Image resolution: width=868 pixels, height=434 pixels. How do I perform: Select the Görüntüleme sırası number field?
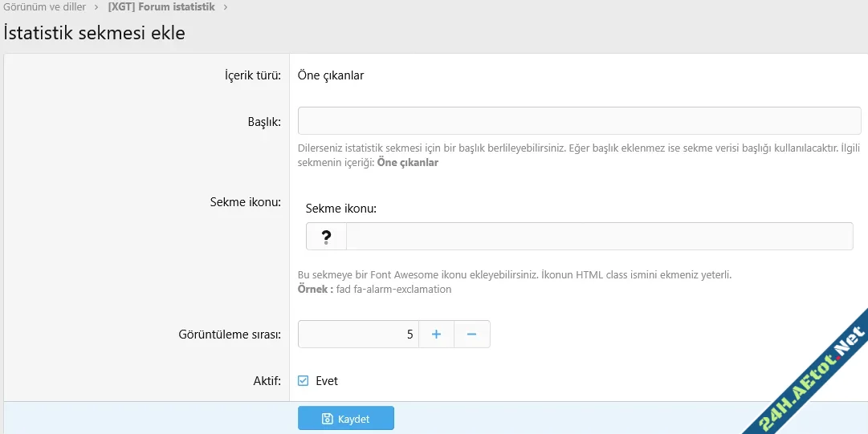pos(357,335)
